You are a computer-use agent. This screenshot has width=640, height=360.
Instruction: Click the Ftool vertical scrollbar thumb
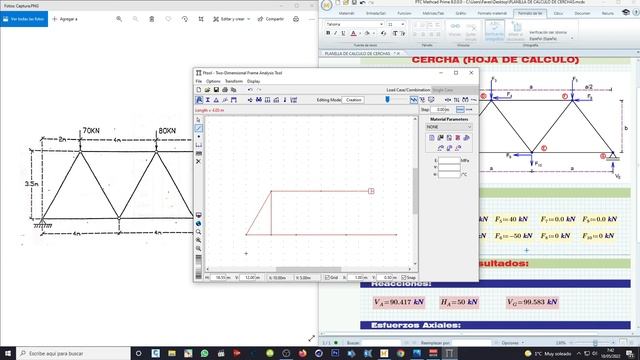coord(415,191)
